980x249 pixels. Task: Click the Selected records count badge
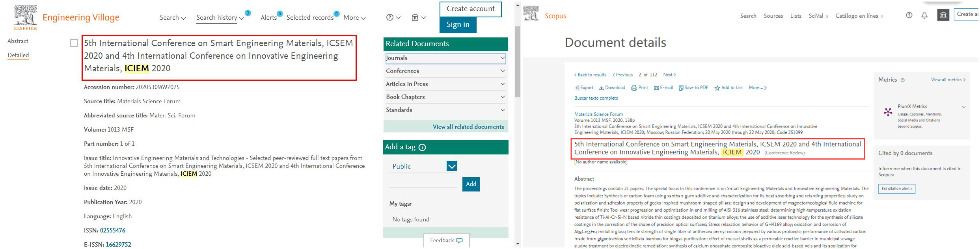point(337,14)
